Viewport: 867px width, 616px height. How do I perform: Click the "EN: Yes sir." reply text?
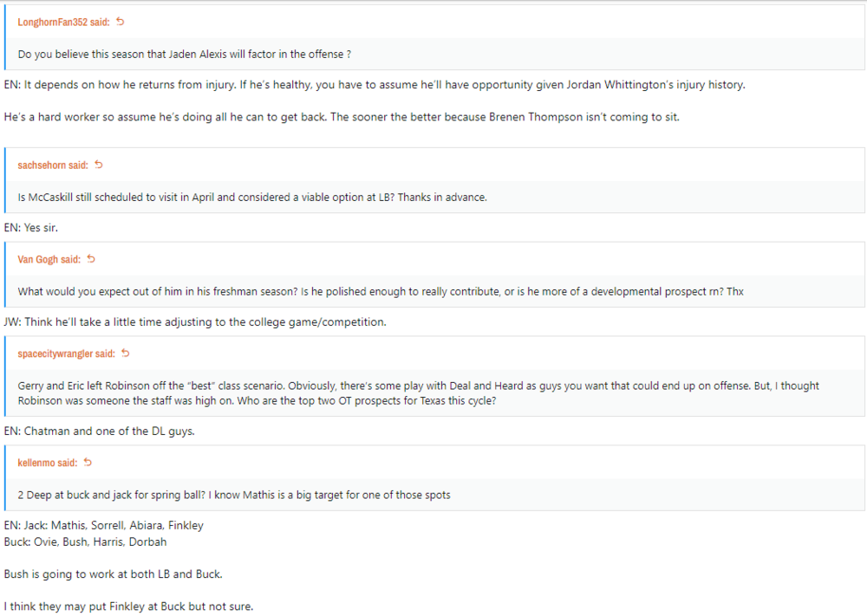pyautogui.click(x=31, y=227)
